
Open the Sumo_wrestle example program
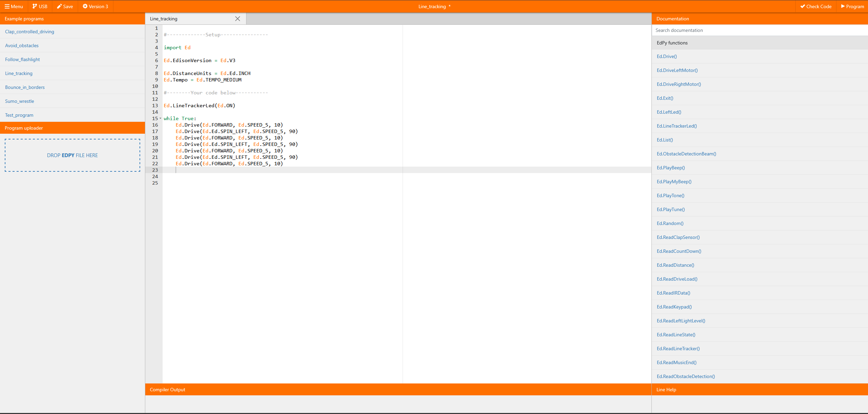(19, 101)
